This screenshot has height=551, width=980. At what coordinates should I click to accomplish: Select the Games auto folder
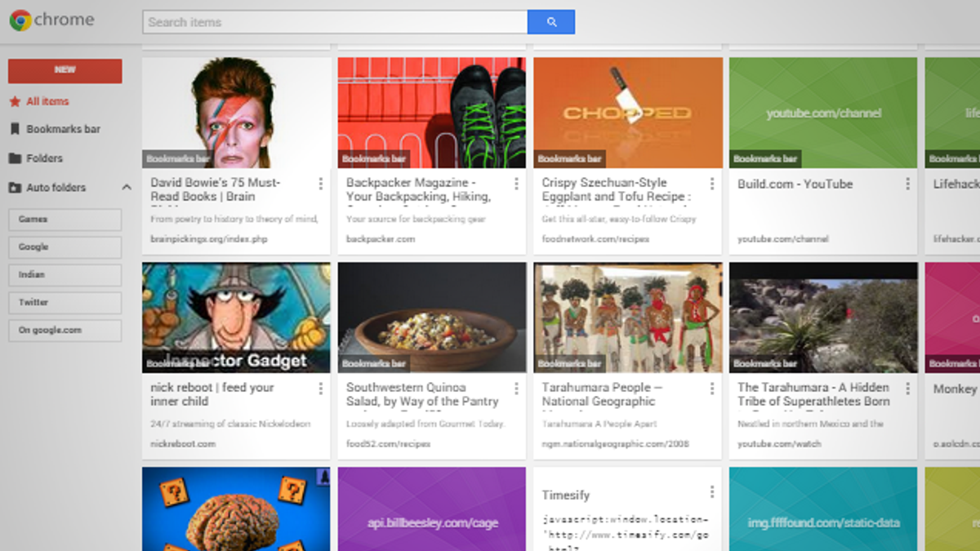tap(65, 220)
